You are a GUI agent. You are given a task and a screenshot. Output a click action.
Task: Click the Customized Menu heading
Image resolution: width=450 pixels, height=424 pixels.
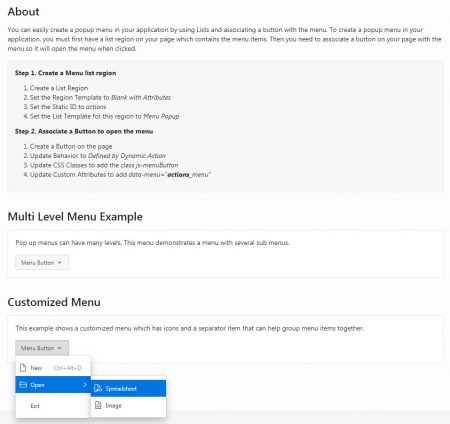point(54,302)
